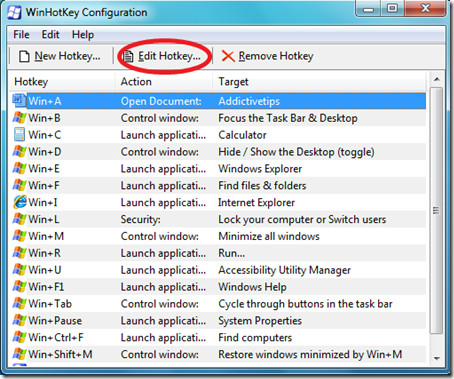This screenshot has height=379, width=454.
Task: Select the Win+Shift+M hotkey text
Action: [x=60, y=354]
